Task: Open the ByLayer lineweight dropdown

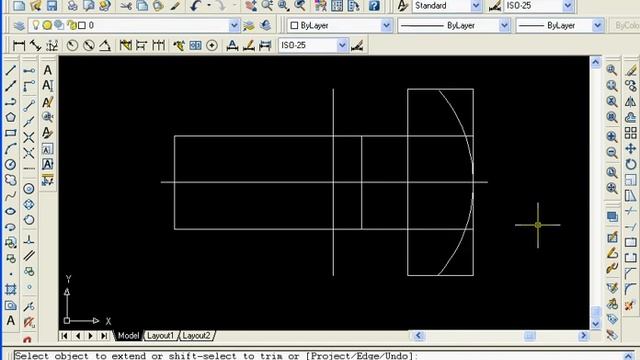Action: [x=598, y=25]
